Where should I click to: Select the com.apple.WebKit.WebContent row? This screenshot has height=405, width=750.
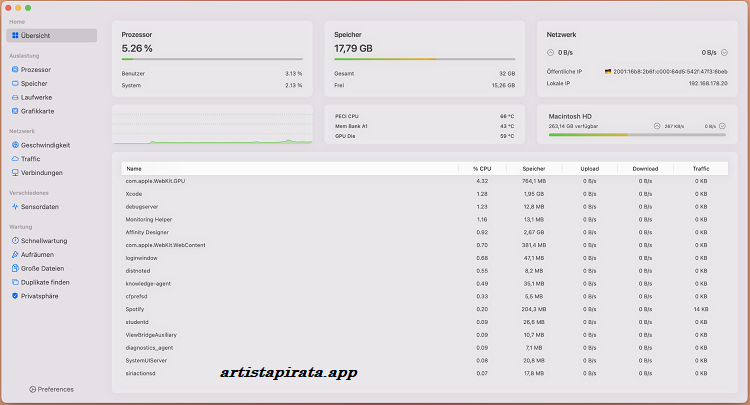pyautogui.click(x=425, y=245)
